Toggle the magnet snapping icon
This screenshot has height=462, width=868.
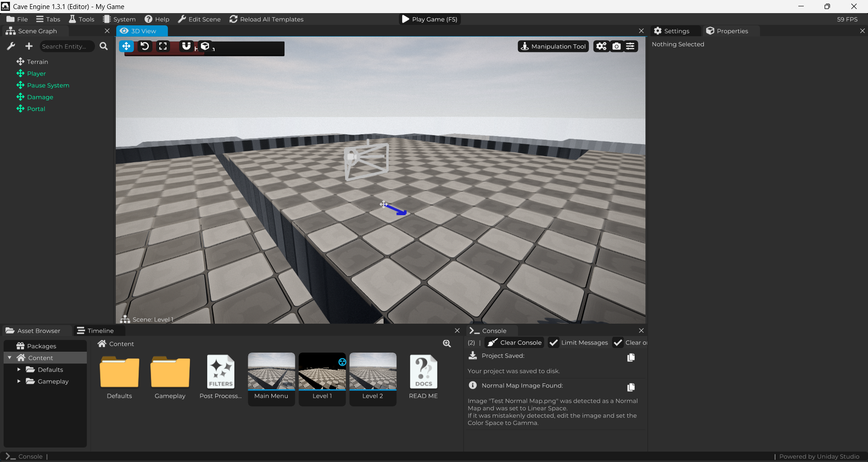point(186,46)
